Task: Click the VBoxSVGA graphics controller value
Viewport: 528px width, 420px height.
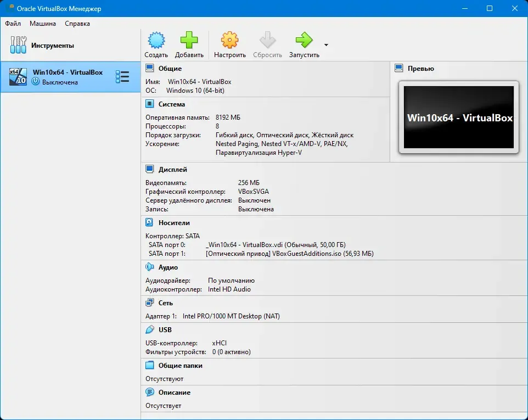Action: pos(254,191)
